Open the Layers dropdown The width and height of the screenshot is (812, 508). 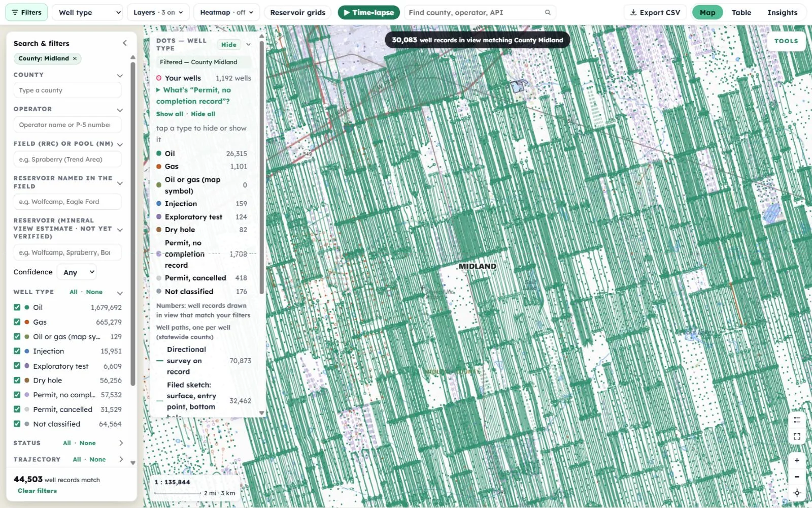tap(158, 12)
